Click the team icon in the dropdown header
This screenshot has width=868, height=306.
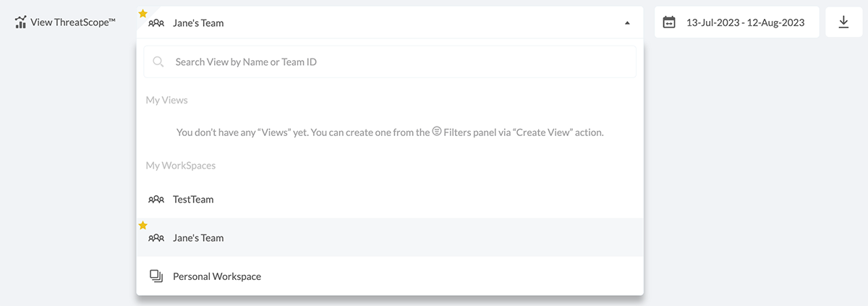[156, 23]
